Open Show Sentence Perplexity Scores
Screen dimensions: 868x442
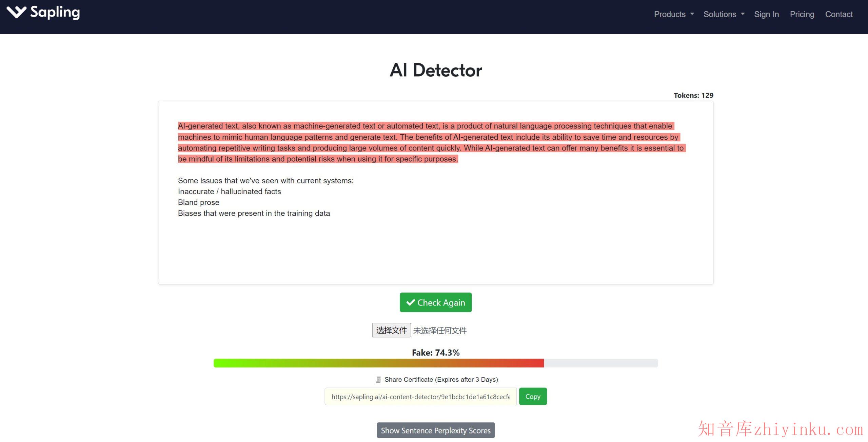(435, 430)
